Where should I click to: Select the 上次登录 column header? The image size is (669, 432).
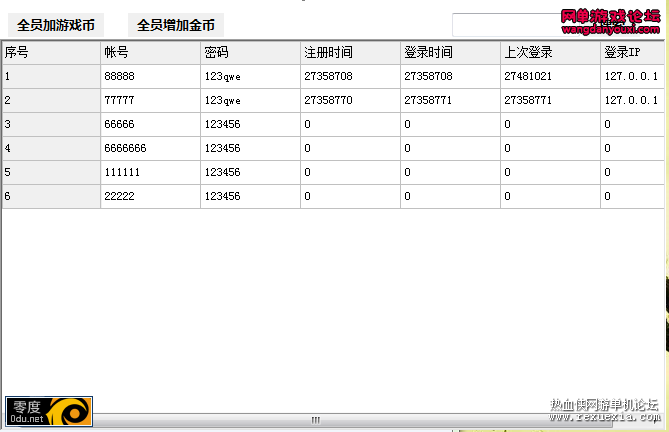tap(550, 52)
